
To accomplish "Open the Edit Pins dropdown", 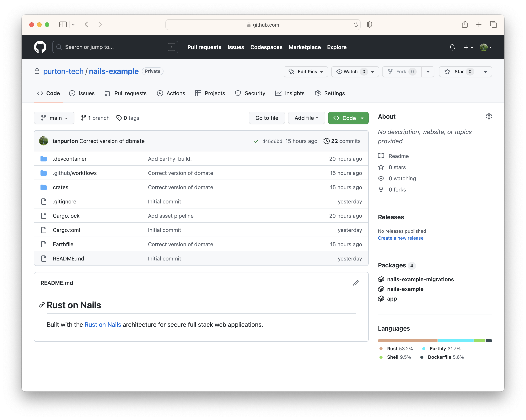I will pos(306,72).
